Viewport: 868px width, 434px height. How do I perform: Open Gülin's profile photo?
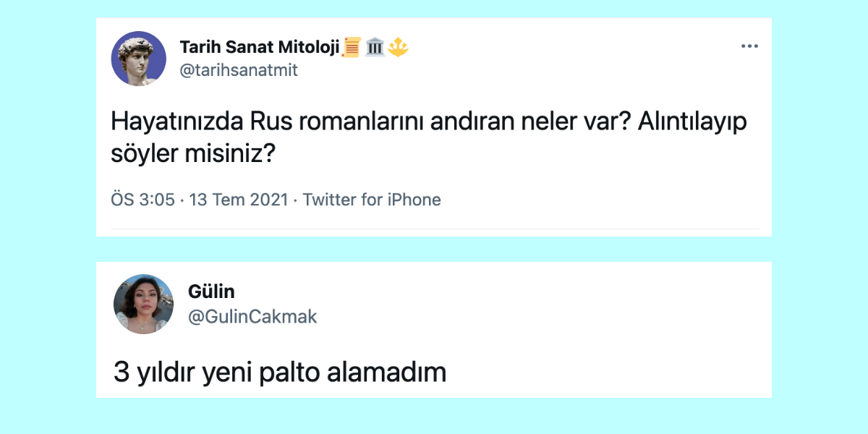point(143,304)
